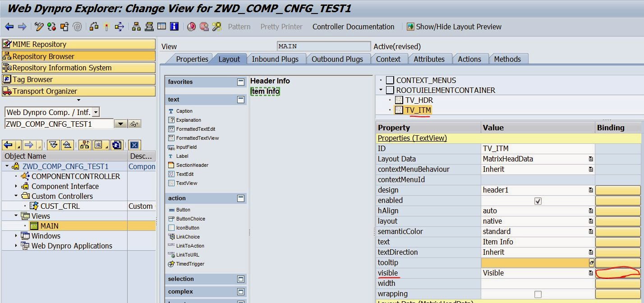Screen dimensions: 644x303
Task: Expand Component Interface tree node
Action: point(16,186)
